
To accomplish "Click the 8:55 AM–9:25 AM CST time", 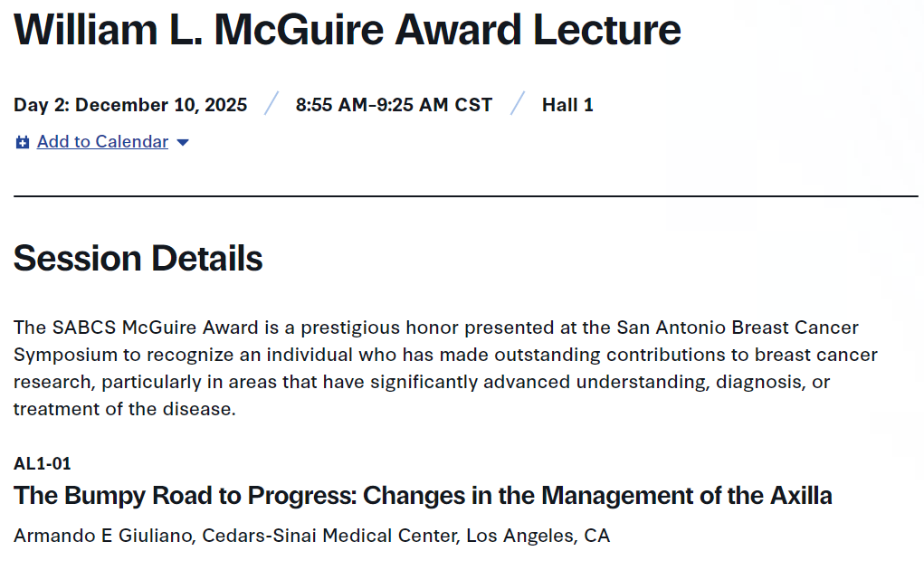I will [394, 105].
